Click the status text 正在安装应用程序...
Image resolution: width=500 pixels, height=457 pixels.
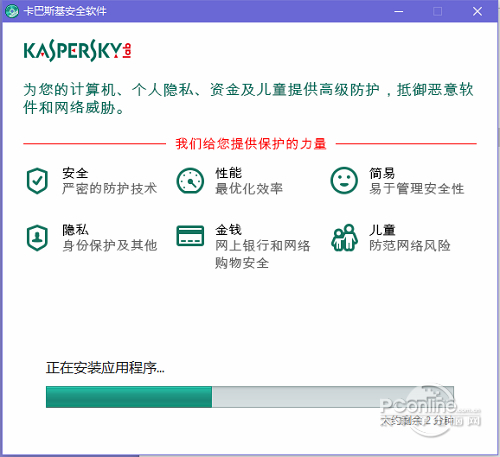pyautogui.click(x=105, y=368)
